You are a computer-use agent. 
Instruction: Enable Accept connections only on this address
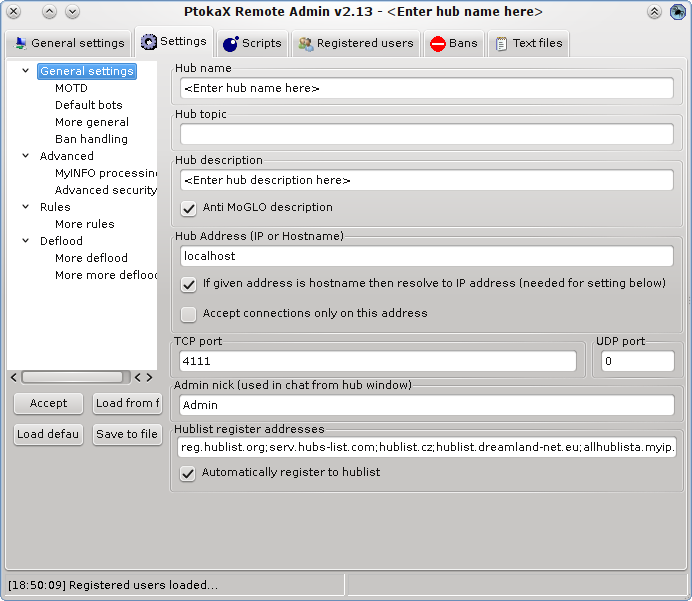(x=189, y=314)
